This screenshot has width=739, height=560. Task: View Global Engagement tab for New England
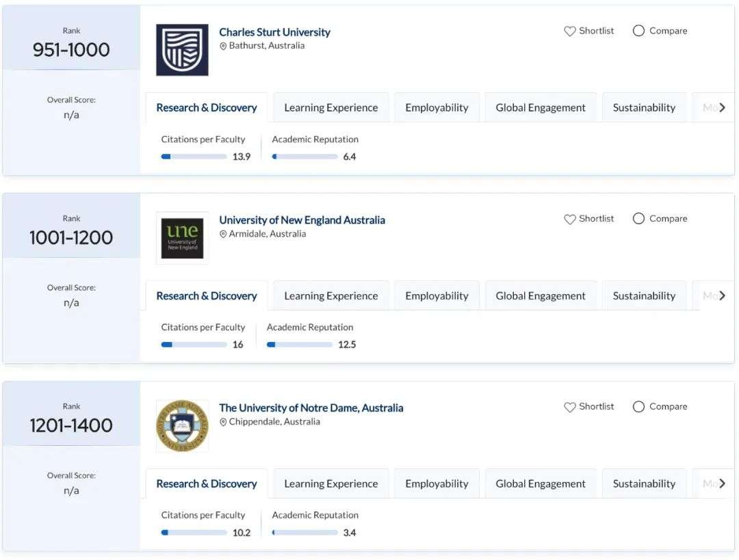point(540,296)
